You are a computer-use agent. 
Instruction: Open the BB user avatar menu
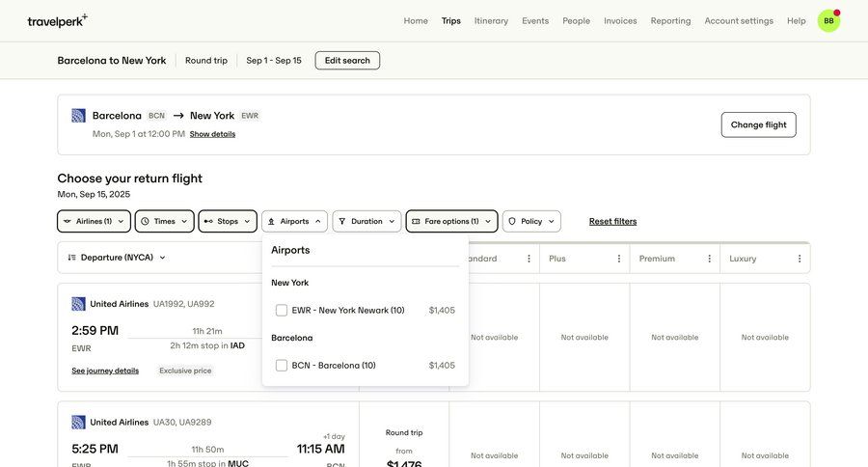pos(828,20)
